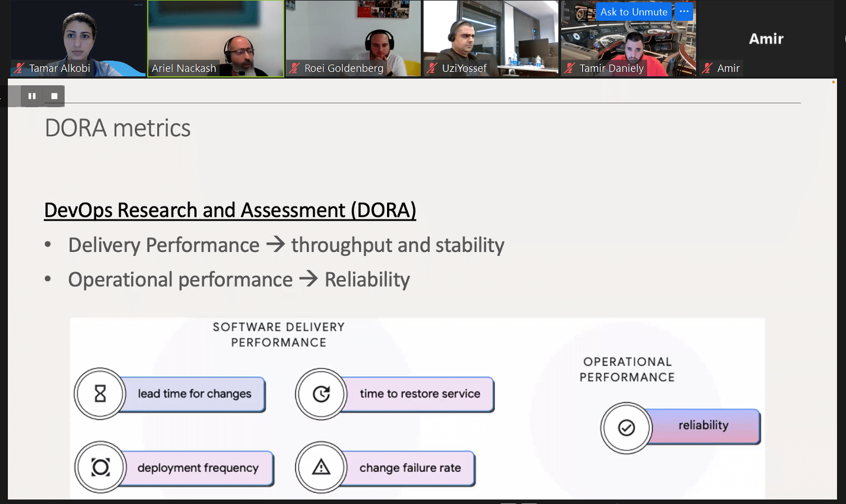Select Amir's participant tile
Image resolution: width=846 pixels, height=504 pixels.
click(766, 38)
